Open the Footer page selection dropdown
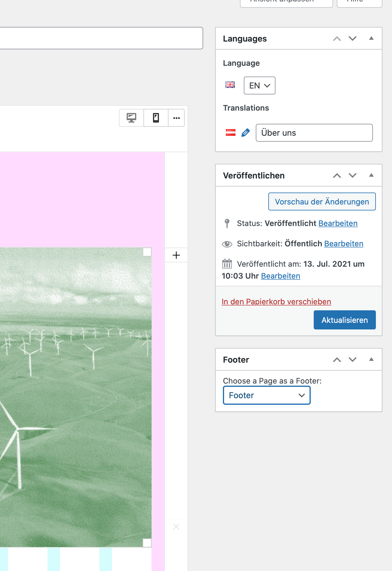The width and height of the screenshot is (392, 571). [267, 395]
